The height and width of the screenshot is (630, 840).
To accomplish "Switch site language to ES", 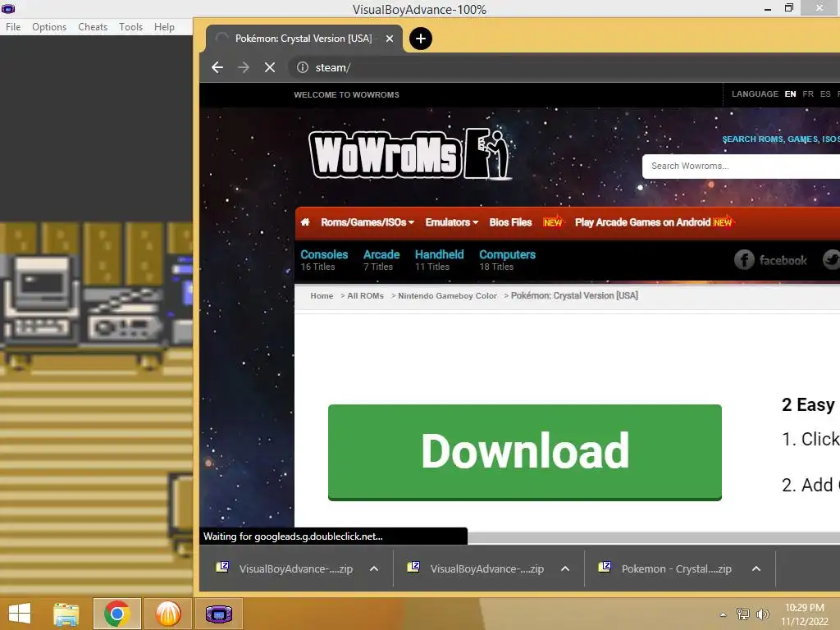I will 825,94.
